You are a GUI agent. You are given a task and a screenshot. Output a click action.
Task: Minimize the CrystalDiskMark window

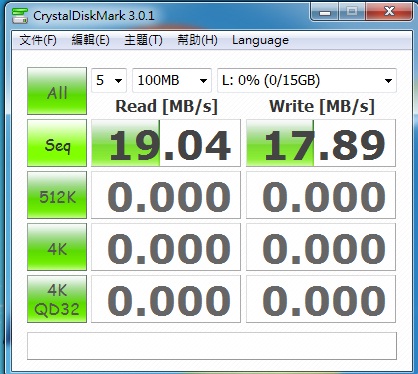pos(325,12)
